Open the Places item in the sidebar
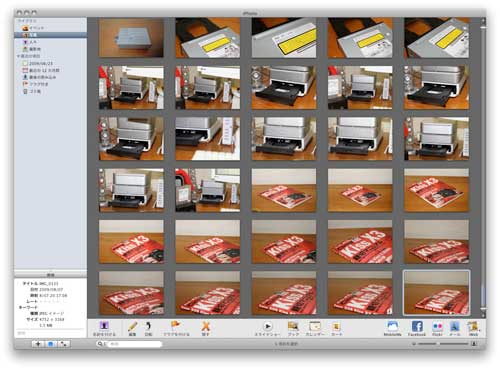The height and width of the screenshot is (369, 500). point(50,49)
